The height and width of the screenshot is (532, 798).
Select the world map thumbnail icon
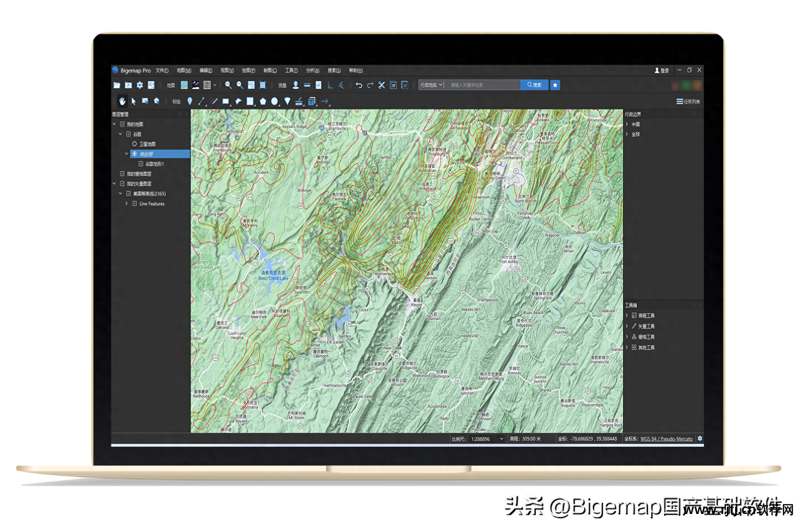tap(184, 85)
